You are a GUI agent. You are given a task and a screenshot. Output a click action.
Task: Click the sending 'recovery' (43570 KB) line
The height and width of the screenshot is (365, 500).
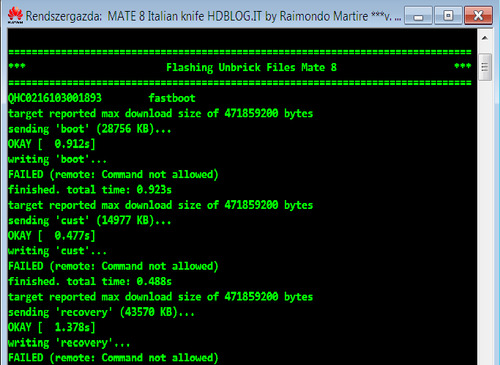pyautogui.click(x=101, y=312)
